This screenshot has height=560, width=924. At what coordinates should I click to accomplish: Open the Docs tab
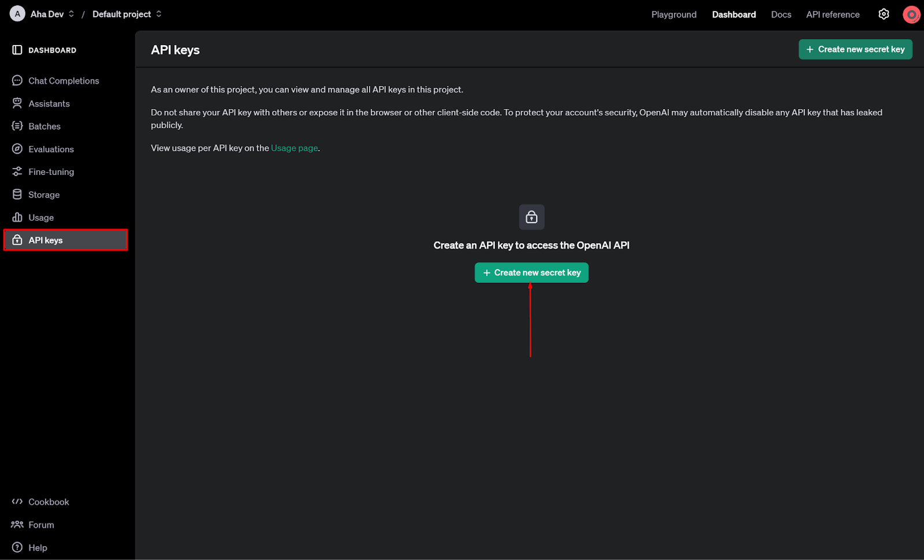tap(781, 14)
